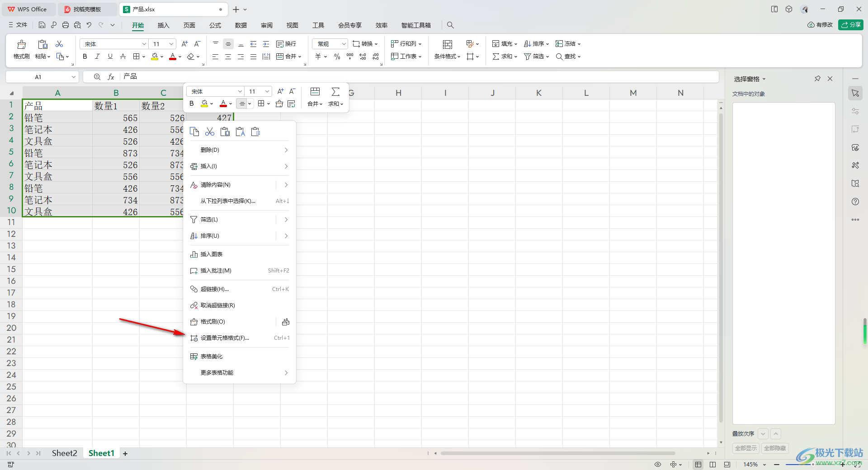Click the Undo arrow icon
868x470 pixels.
(89, 25)
